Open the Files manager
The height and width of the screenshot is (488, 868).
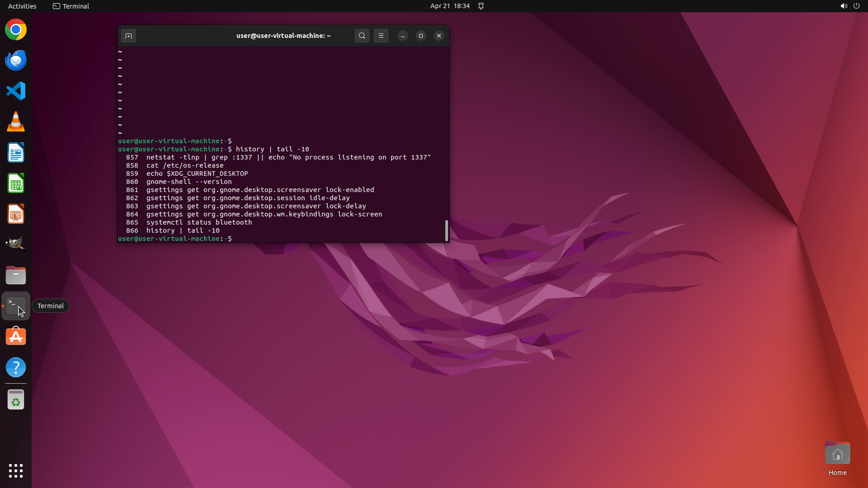[16, 275]
